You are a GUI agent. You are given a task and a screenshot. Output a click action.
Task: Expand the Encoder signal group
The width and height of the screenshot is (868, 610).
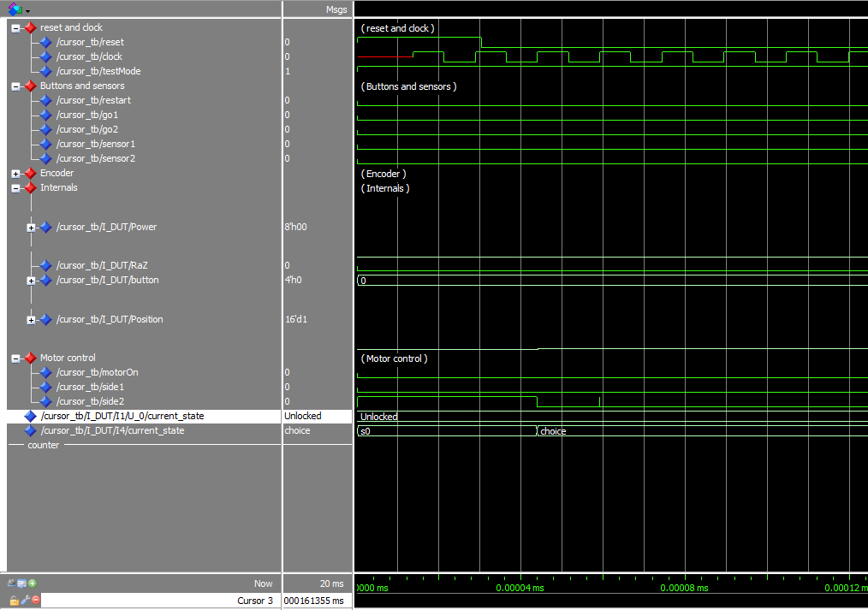pos(15,174)
